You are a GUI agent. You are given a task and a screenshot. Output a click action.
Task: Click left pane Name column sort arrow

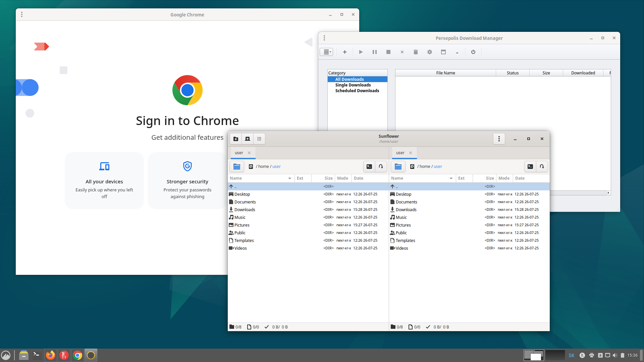pos(290,178)
